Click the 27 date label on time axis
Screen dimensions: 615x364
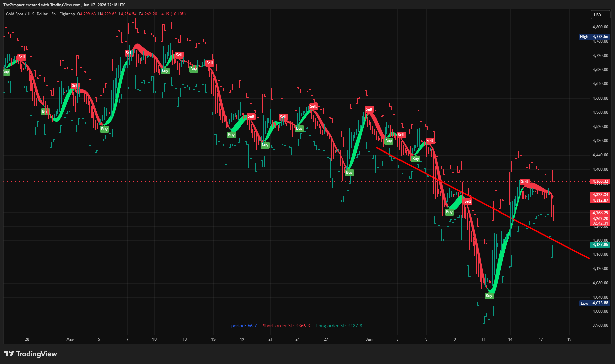point(326,339)
